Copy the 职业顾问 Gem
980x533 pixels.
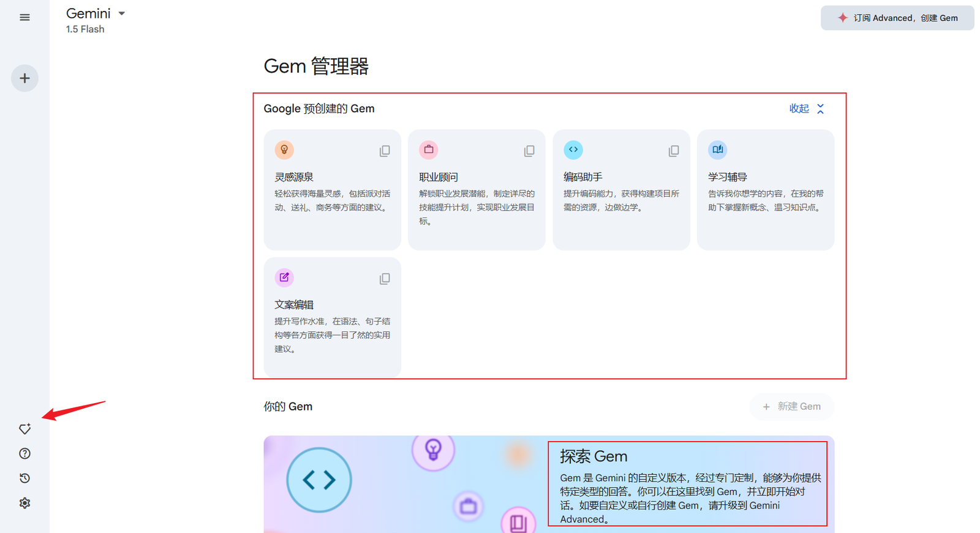[x=529, y=151]
